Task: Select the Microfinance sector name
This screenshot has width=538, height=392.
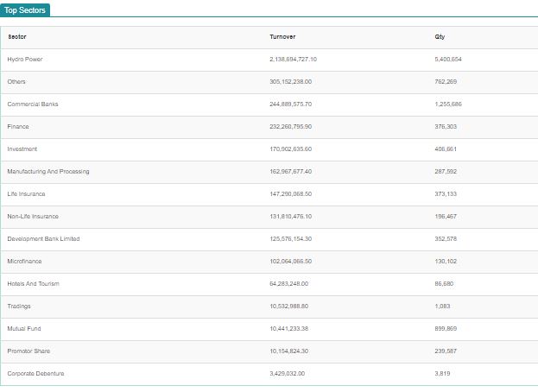Action: tap(24, 261)
